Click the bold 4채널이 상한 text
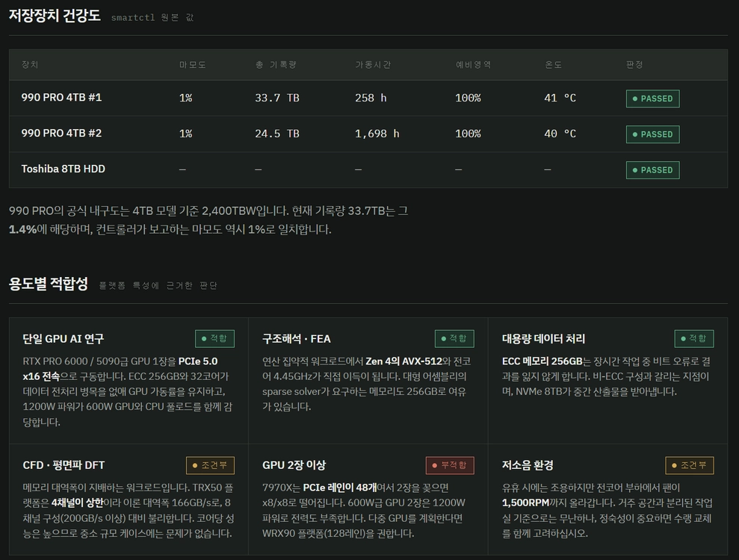This screenshot has height=560, width=739. tap(77, 503)
